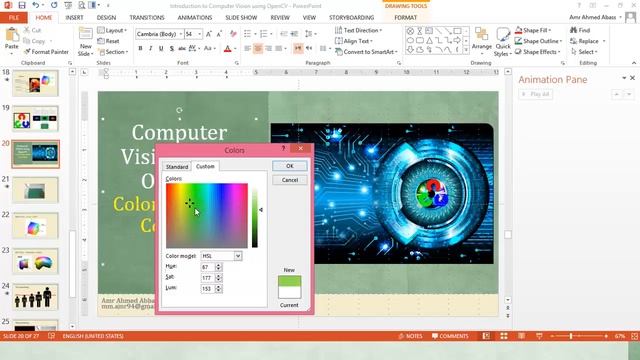640x360 pixels.
Task: Click Cancel in the Colors dialog
Action: pyautogui.click(x=290, y=180)
